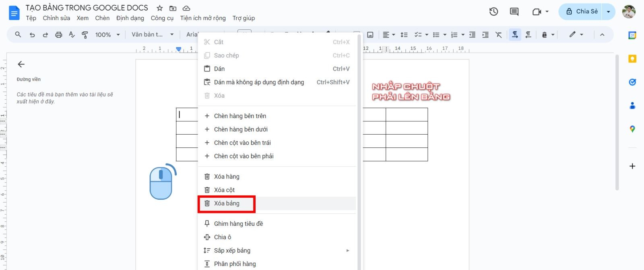The width and height of the screenshot is (644, 270).
Task: Open line and paragraph spacing
Action: (x=404, y=35)
